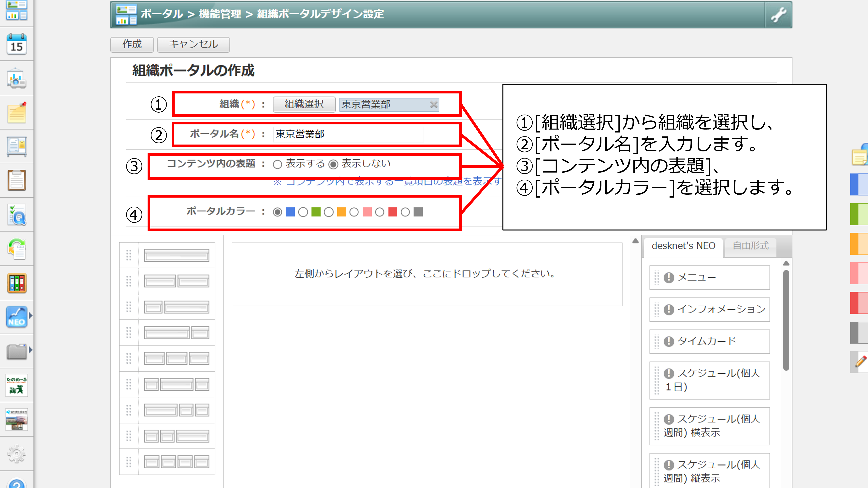Image resolution: width=868 pixels, height=488 pixels.
Task: Remove 東京営業部 with the X icon
Action: pyautogui.click(x=434, y=105)
